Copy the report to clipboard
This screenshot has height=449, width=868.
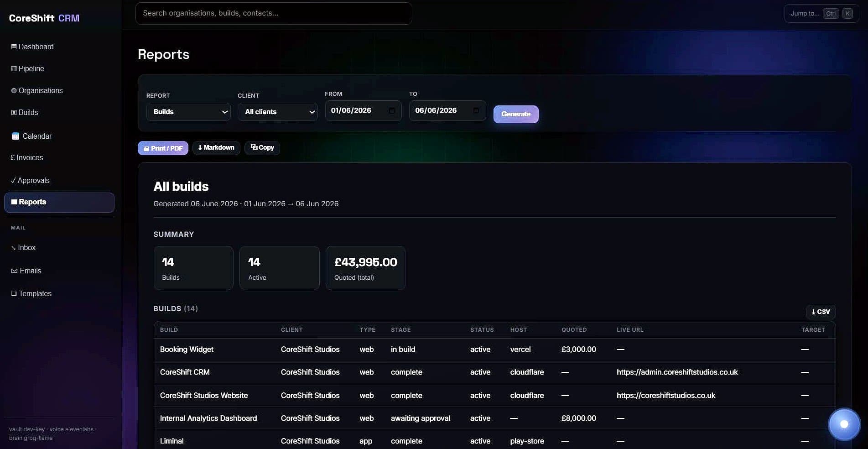262,148
